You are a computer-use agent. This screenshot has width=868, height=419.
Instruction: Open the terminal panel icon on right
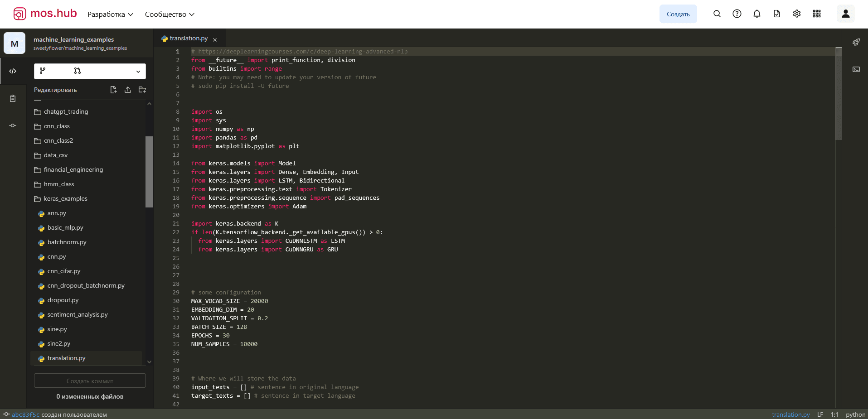click(x=856, y=69)
